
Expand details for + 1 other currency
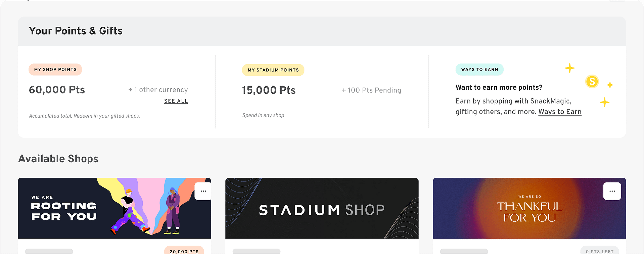(158, 90)
